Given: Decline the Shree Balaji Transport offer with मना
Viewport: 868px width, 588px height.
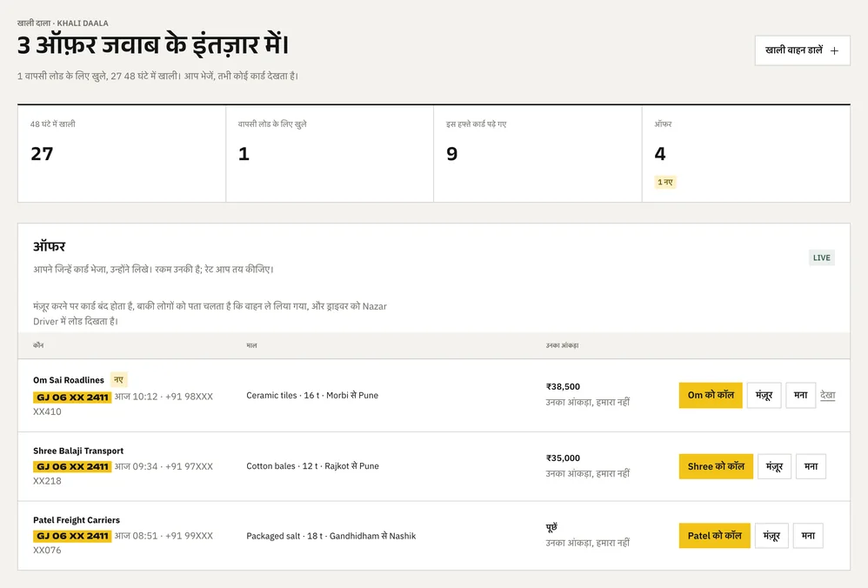Looking at the screenshot, I should click(811, 466).
